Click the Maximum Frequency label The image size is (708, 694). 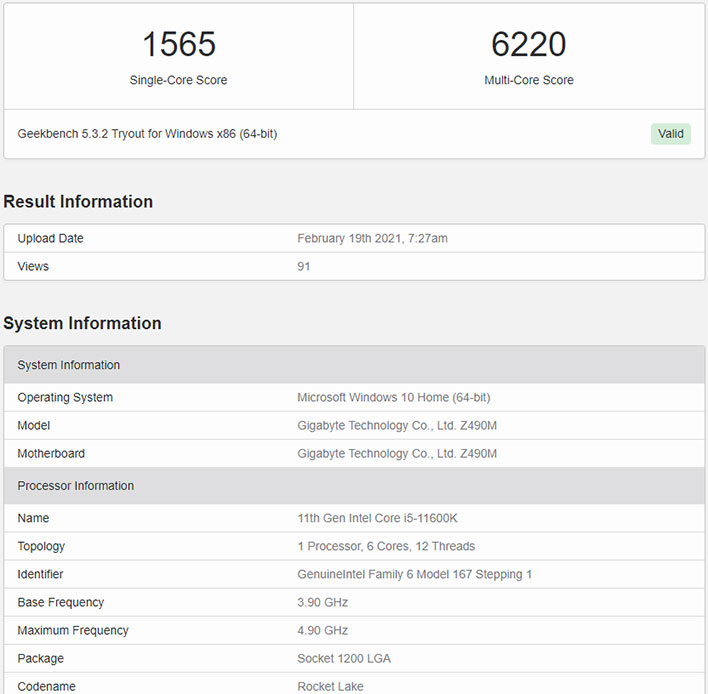tap(73, 630)
